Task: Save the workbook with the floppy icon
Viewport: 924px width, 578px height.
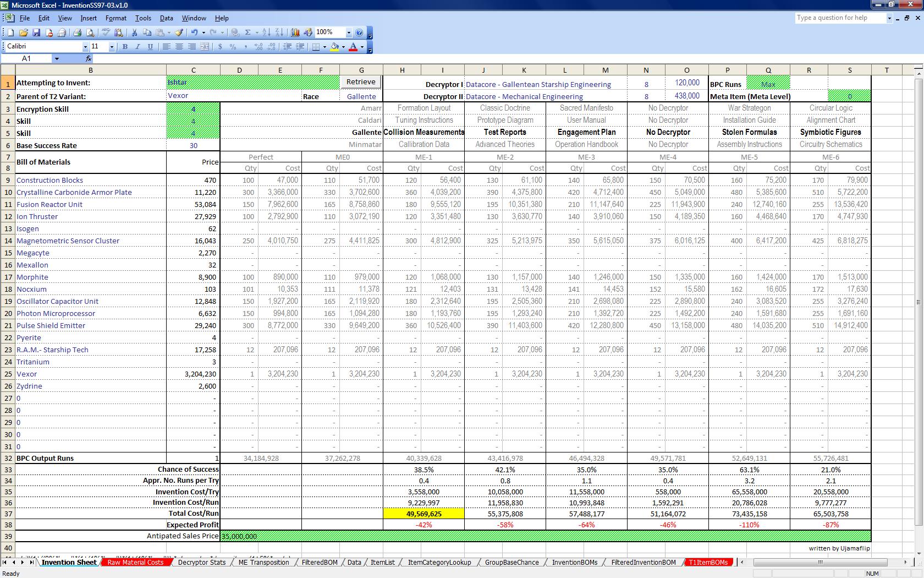Action: pos(36,32)
